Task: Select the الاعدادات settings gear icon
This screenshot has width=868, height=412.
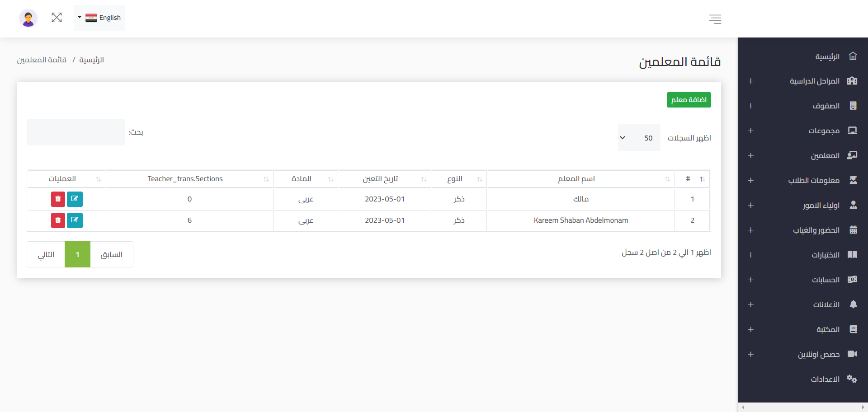Action: (852, 379)
